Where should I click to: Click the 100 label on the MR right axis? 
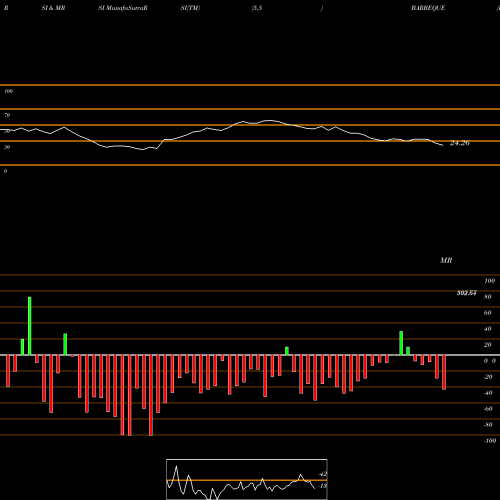490,281
